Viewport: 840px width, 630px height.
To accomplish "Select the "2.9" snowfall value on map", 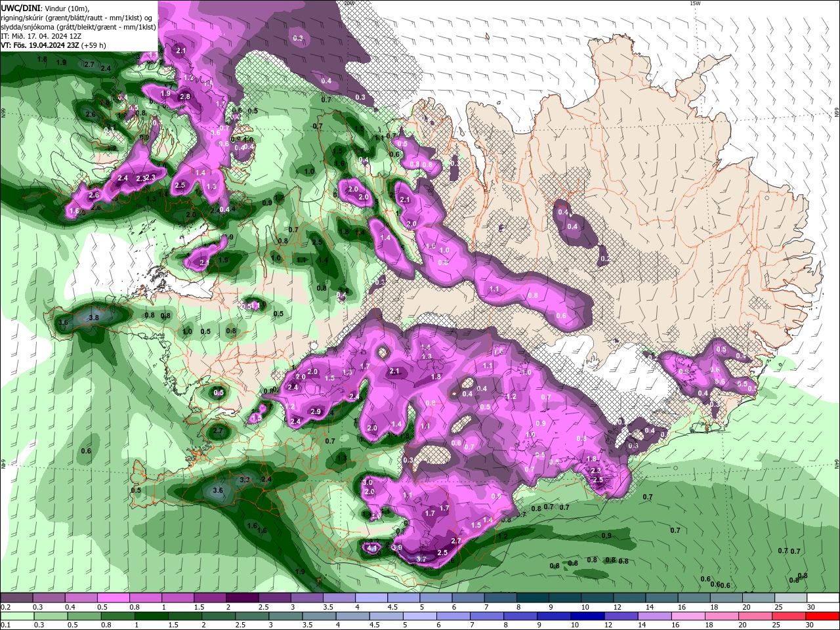I will point(316,411).
